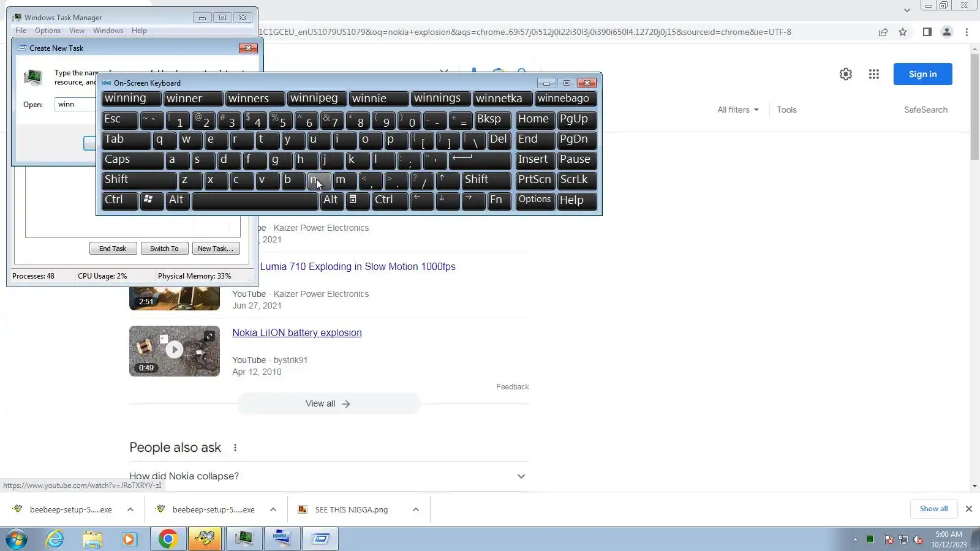The image size is (980, 551).
Task: Toggle ScrLk key on On-Screen Keyboard
Action: pos(577,180)
